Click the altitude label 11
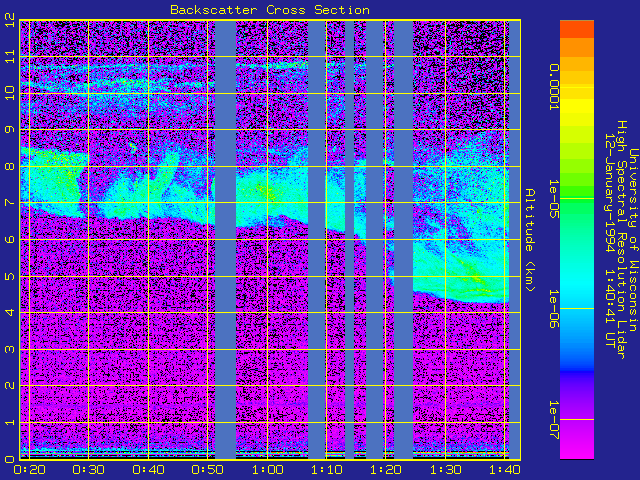 tap(10, 56)
